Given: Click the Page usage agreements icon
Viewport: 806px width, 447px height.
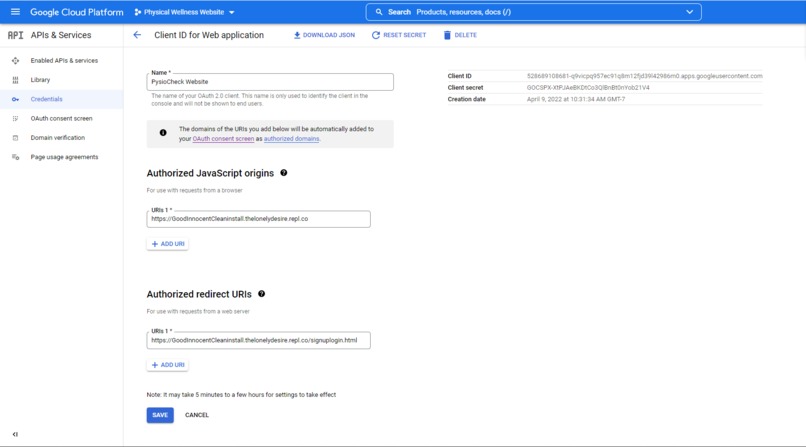Looking at the screenshot, I should (x=15, y=157).
